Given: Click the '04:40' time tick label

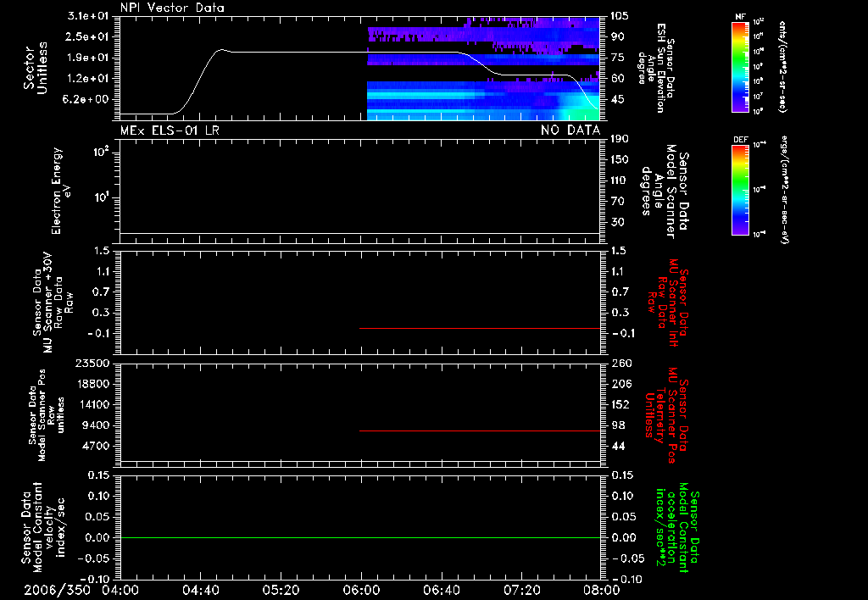Looking at the screenshot, I should (200, 590).
